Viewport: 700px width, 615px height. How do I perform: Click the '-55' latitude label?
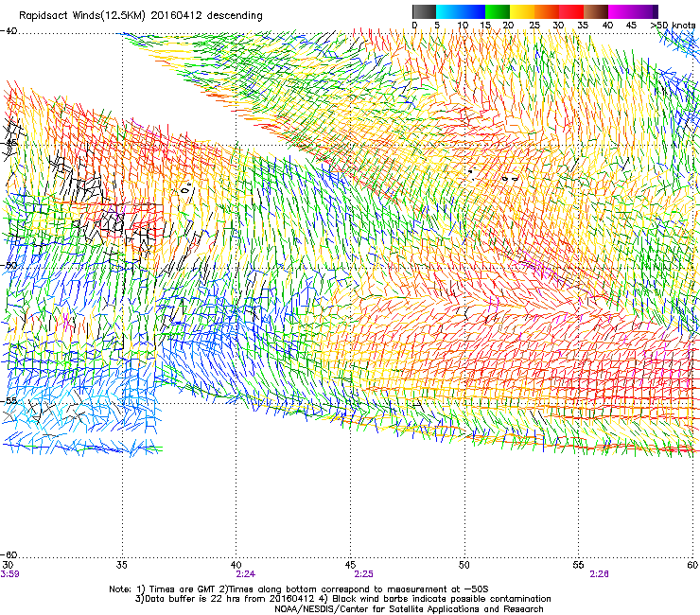(9, 400)
